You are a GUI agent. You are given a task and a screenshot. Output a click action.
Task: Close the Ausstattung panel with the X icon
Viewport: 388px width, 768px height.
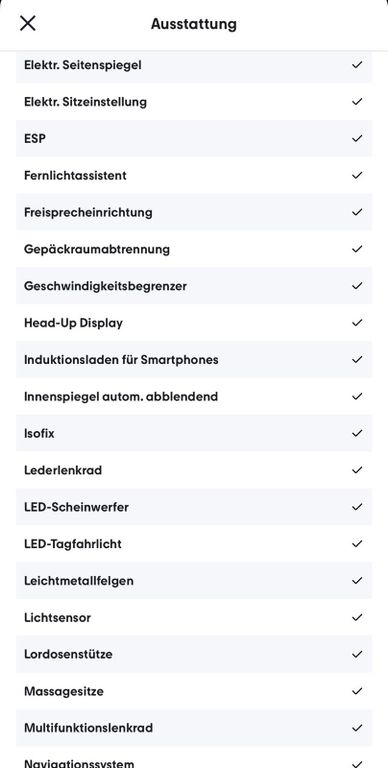(x=27, y=23)
